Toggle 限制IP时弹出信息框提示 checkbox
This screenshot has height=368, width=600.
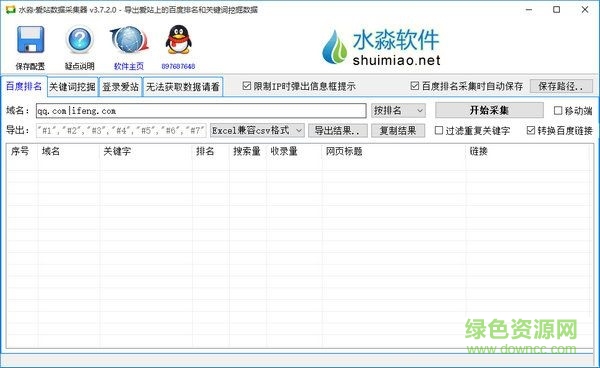[x=246, y=86]
